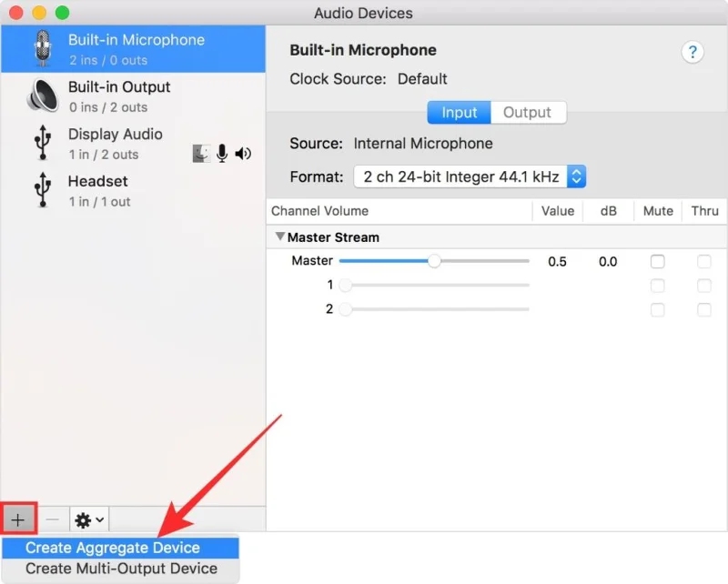Choose Create Aggregate Device
Image resolution: width=728 pixels, height=584 pixels.
click(113, 548)
